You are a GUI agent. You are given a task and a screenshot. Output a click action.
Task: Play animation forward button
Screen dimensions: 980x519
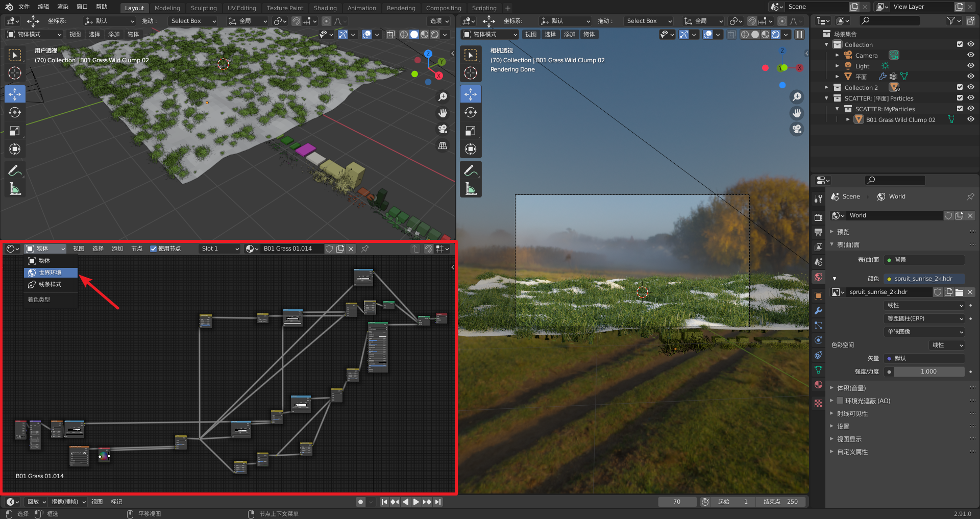click(416, 502)
